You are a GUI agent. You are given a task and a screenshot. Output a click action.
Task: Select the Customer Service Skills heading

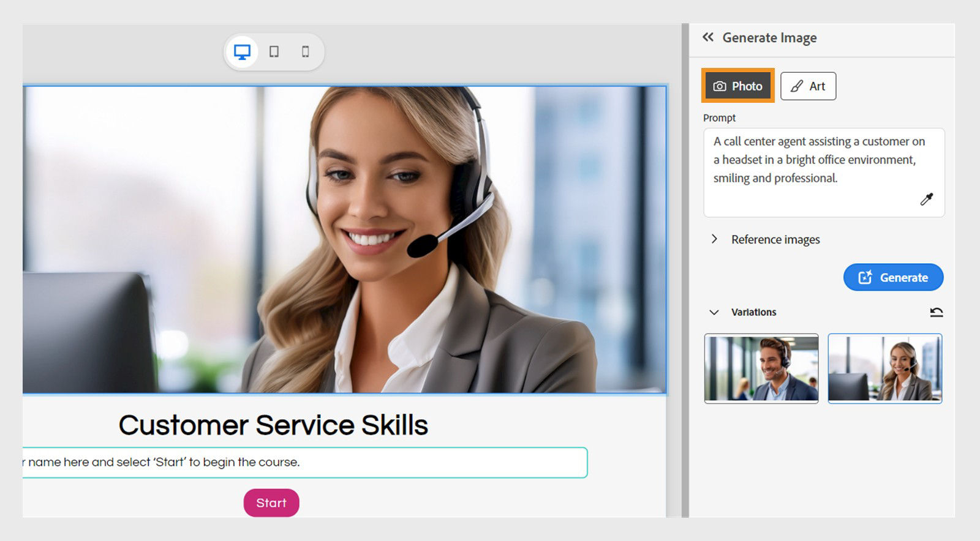(x=273, y=425)
